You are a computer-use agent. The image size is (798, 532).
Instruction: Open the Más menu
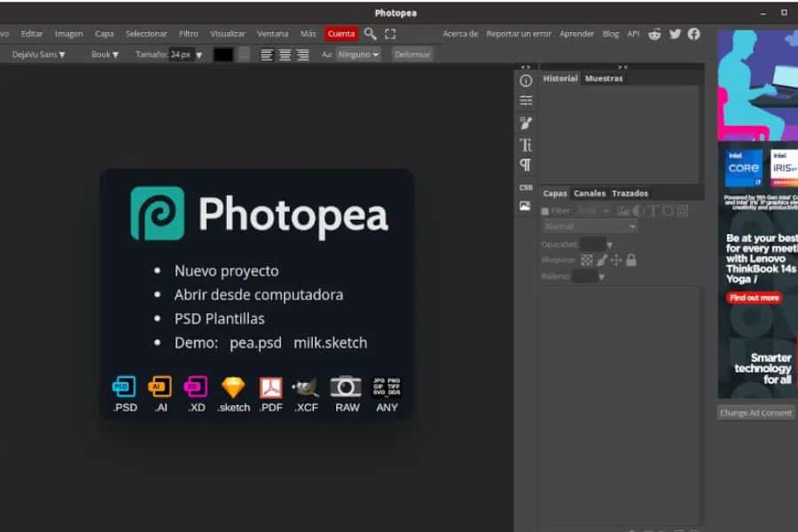(308, 34)
